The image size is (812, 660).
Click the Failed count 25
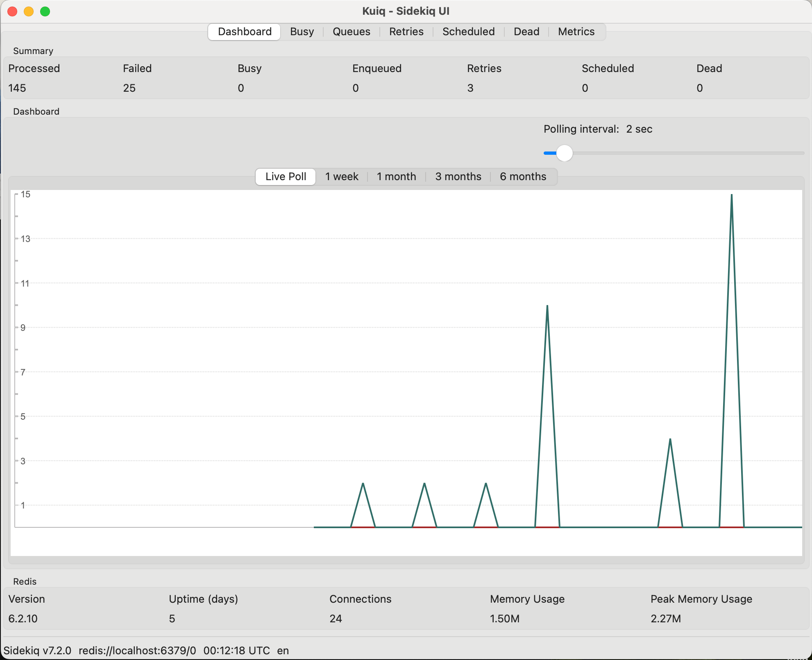129,88
